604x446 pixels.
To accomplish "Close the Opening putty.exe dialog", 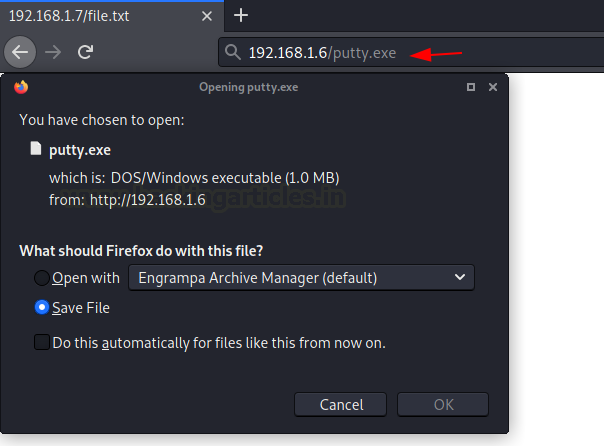I will (493, 87).
